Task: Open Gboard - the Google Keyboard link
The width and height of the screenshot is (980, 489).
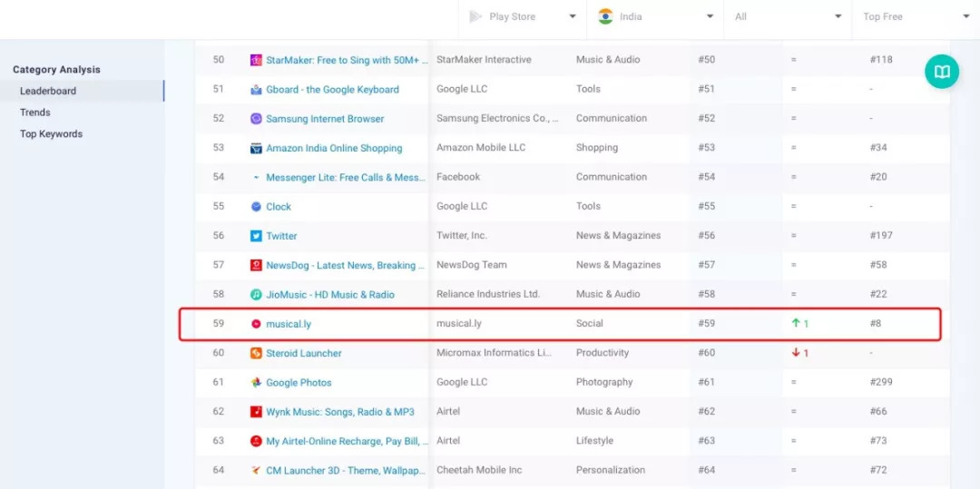Action: click(x=332, y=89)
